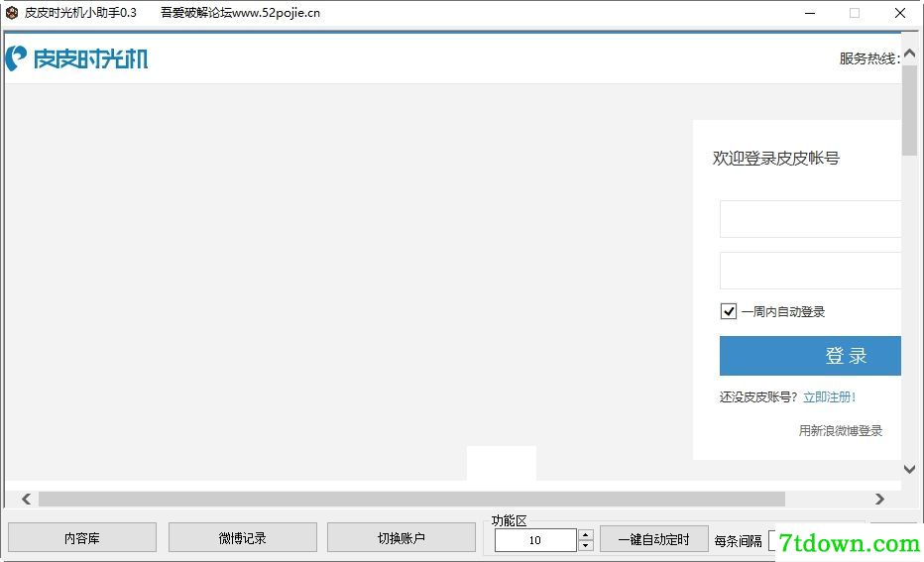924x562 pixels.
Task: Click the app icon in title bar
Action: point(12,12)
